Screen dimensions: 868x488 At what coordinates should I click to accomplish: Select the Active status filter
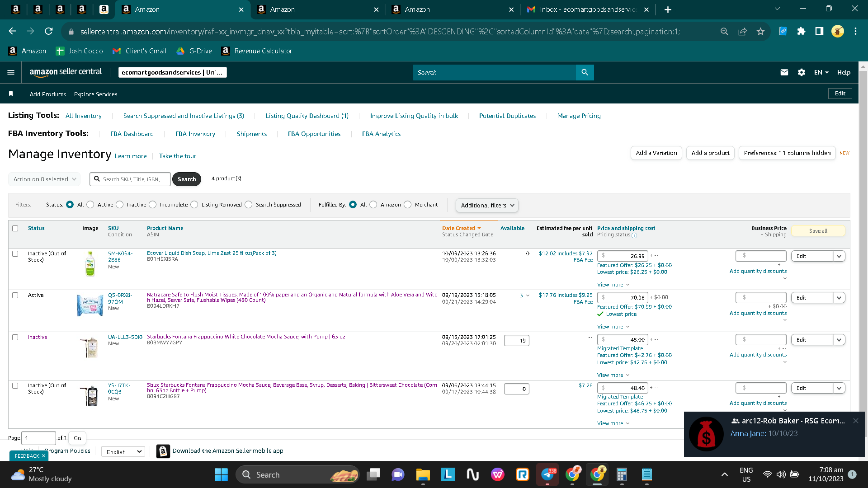(90, 205)
